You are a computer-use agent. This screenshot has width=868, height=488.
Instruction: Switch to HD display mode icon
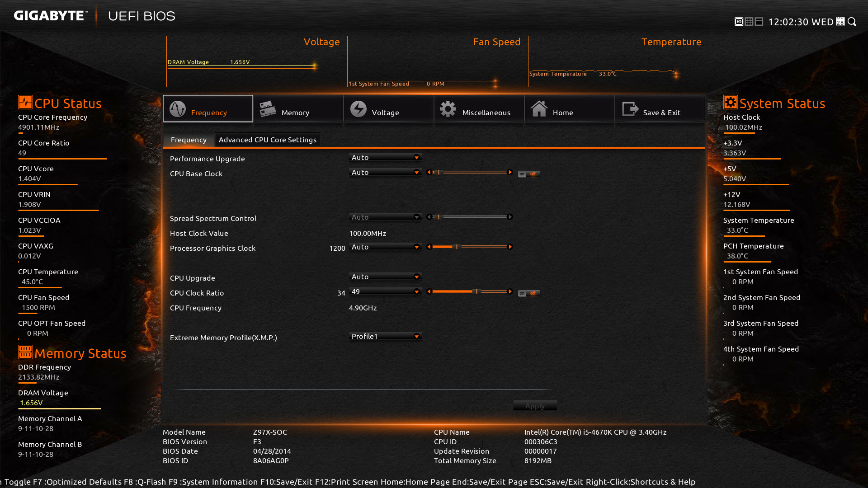tap(739, 22)
